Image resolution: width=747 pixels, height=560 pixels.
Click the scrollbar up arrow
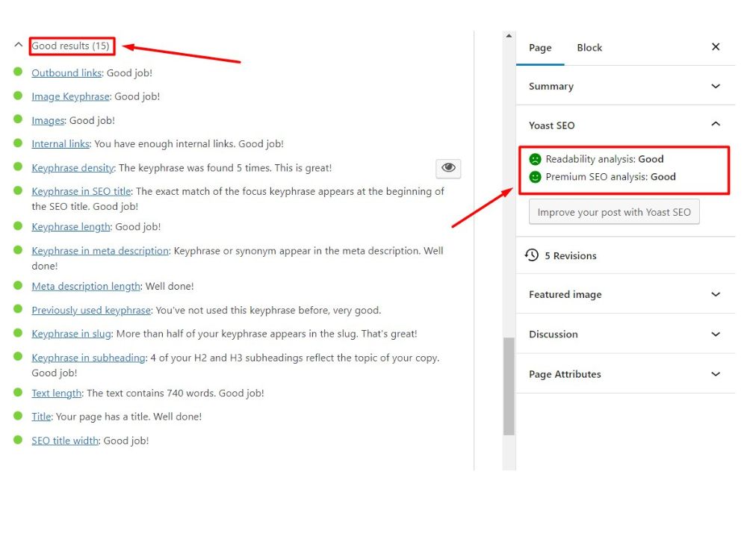point(509,36)
